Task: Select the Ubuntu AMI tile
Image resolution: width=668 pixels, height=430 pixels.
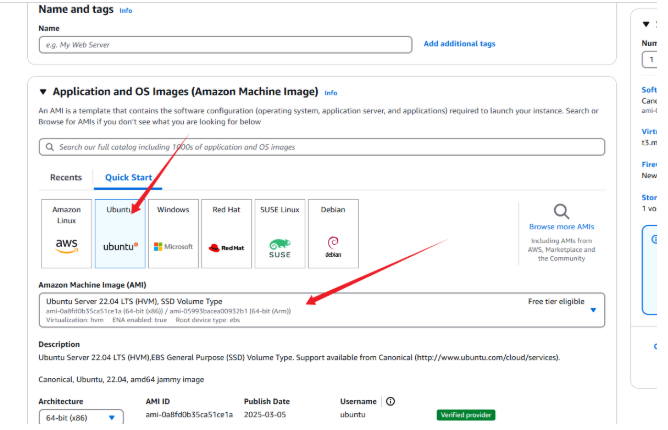Action: coord(120,234)
